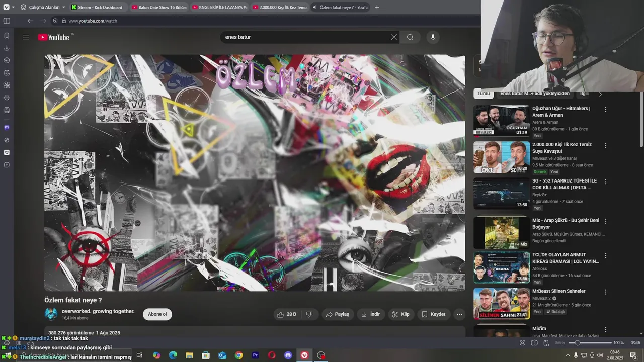Open Google Chrome from the taskbar
This screenshot has width=644, height=362.
[238, 355]
